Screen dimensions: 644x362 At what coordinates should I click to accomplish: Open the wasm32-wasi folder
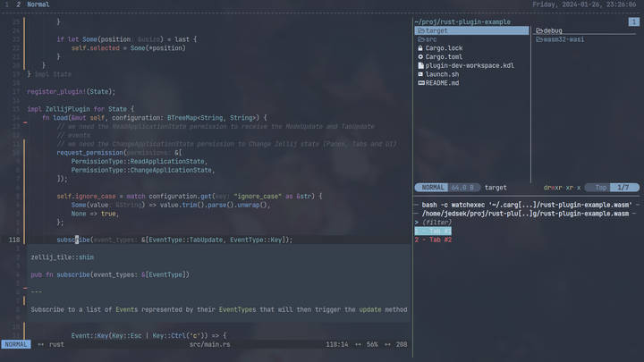tap(560, 39)
